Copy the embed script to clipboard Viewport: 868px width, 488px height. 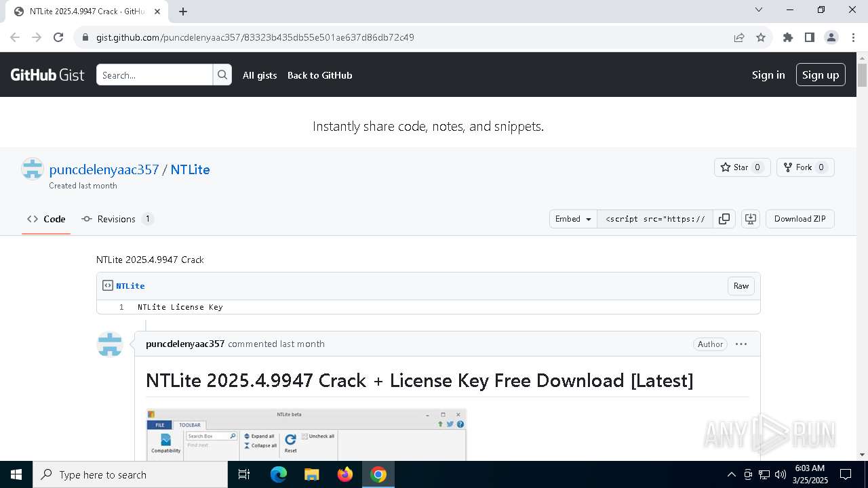coord(724,219)
